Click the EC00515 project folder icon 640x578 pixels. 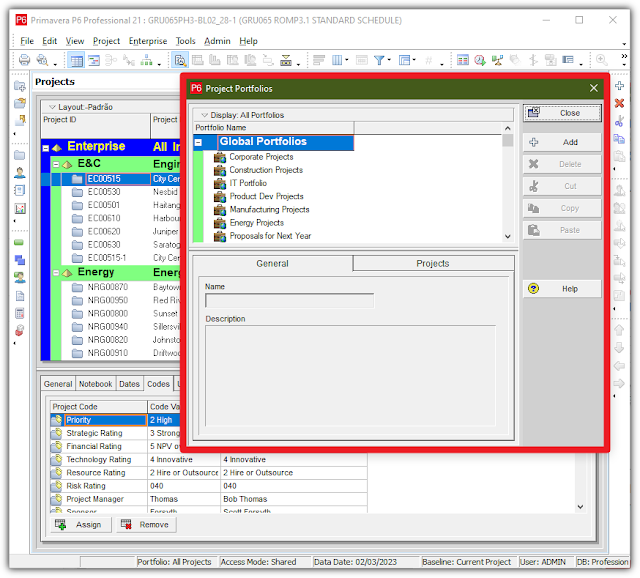(x=77, y=179)
